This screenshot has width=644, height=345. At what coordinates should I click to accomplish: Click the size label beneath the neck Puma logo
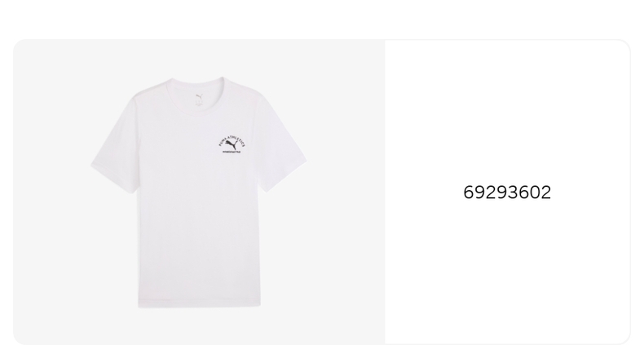pyautogui.click(x=199, y=104)
